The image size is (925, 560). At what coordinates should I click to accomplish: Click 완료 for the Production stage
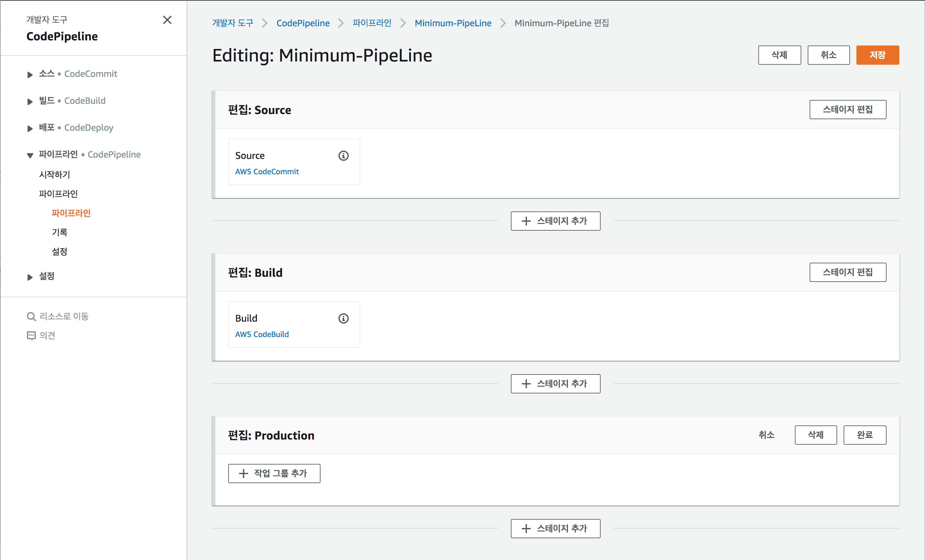[864, 435]
